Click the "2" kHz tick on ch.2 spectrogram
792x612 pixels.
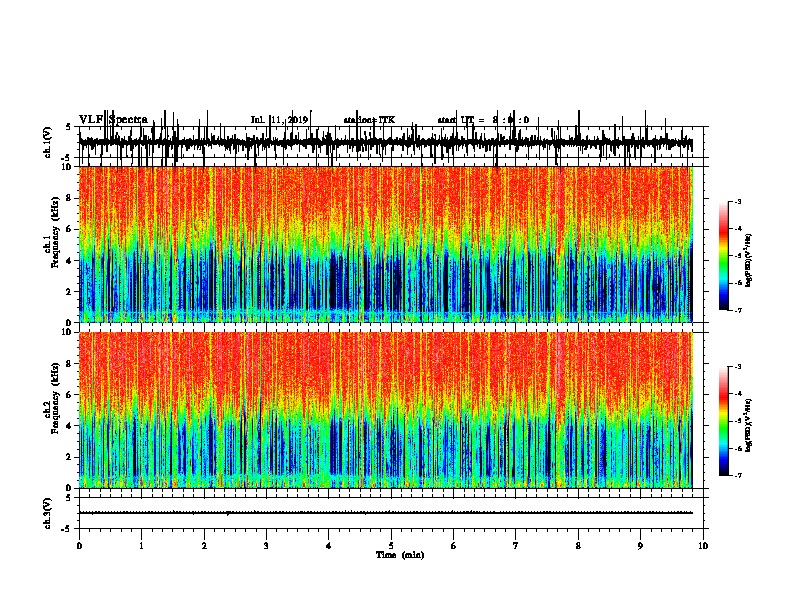(x=70, y=457)
